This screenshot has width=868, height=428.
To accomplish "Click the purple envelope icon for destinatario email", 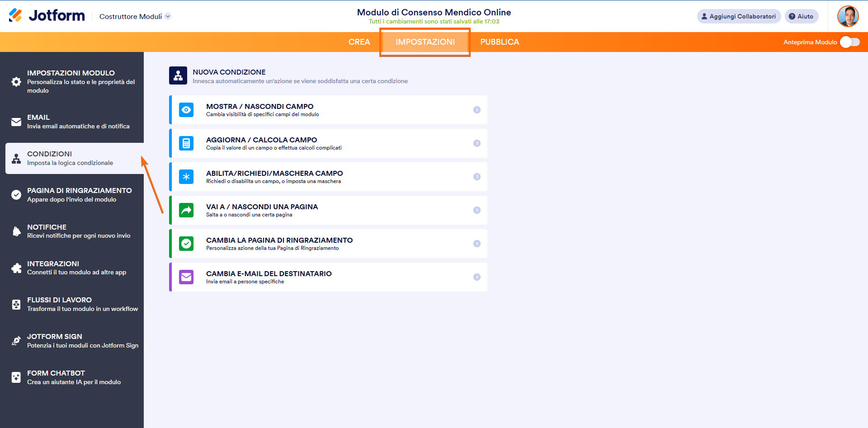I will tap(186, 277).
